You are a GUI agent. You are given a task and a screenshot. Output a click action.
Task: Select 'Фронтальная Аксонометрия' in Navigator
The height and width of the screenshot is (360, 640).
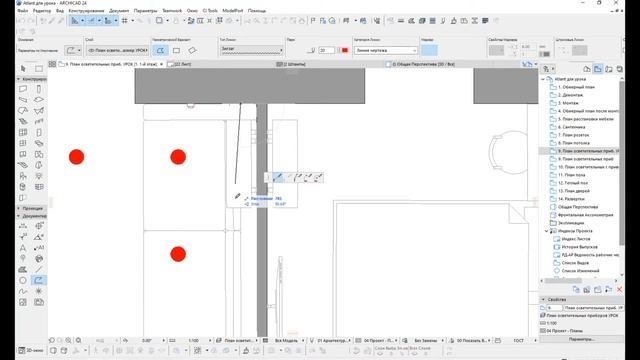pyautogui.click(x=586, y=215)
